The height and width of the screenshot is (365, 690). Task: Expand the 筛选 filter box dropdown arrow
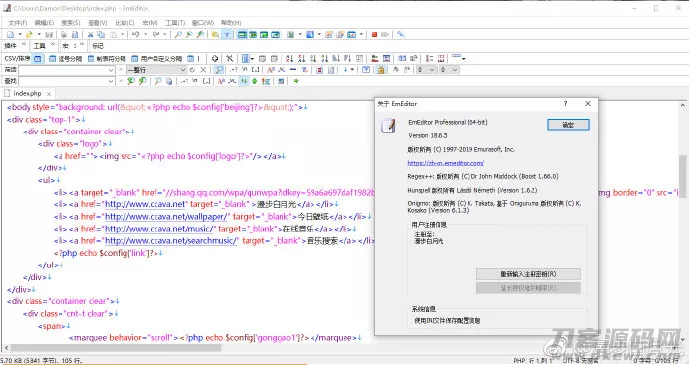click(x=111, y=70)
